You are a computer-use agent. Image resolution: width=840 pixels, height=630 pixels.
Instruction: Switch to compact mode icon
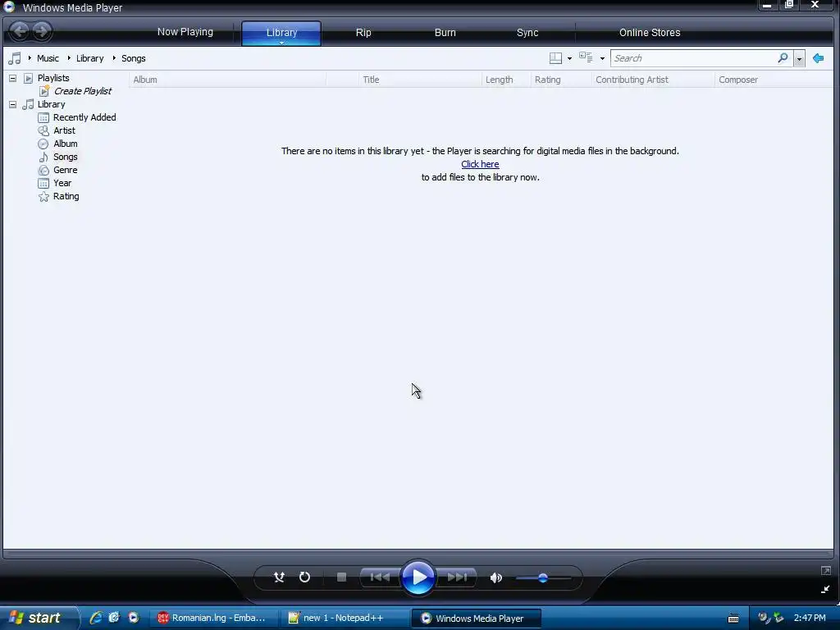(x=825, y=589)
